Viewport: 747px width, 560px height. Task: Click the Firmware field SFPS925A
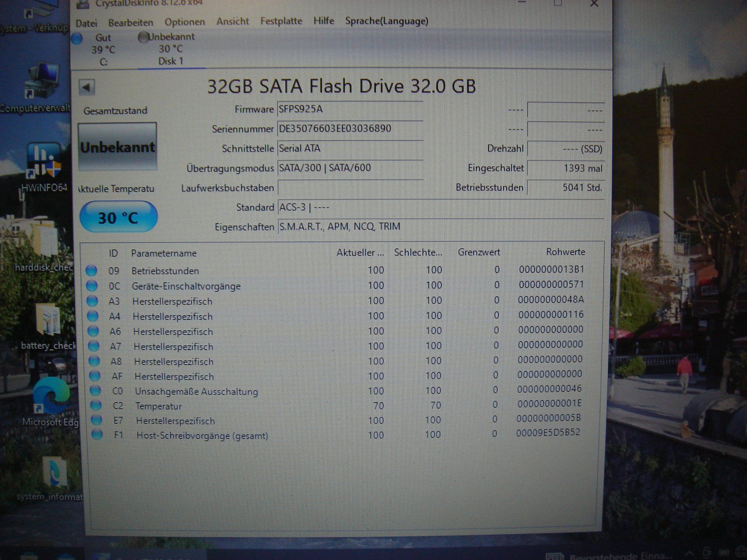(350, 109)
